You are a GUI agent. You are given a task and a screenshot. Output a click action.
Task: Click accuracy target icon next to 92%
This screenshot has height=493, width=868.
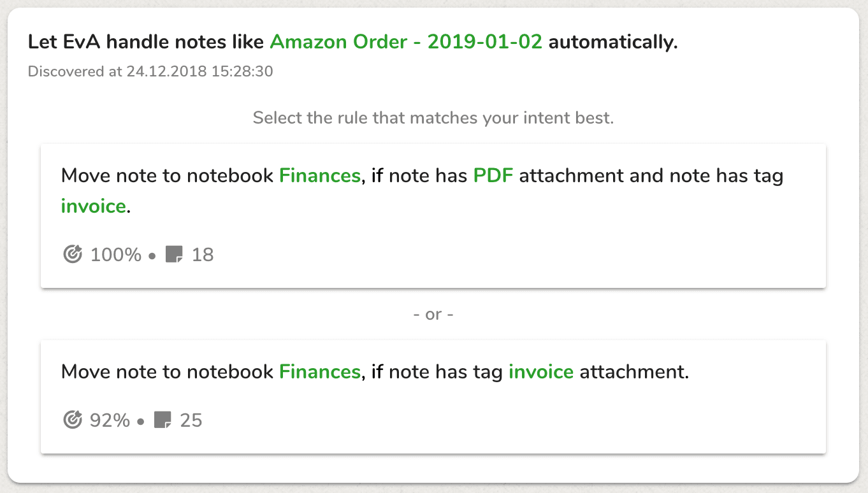[73, 420]
